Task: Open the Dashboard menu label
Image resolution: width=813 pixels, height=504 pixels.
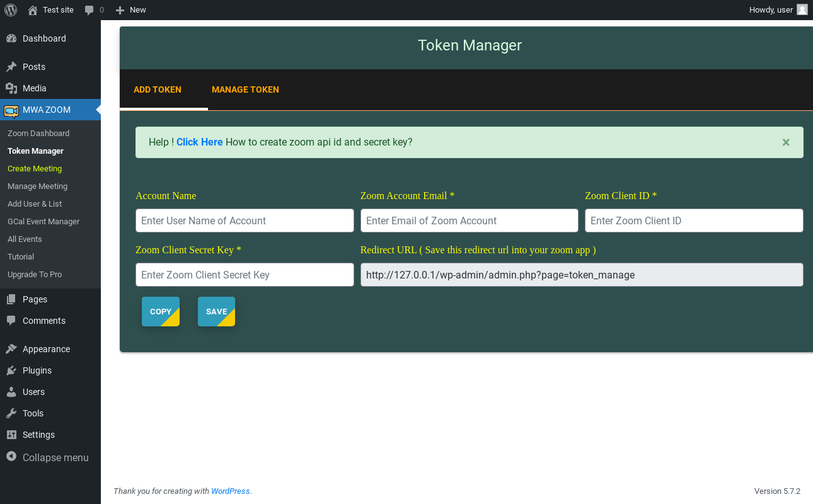Action: click(44, 38)
